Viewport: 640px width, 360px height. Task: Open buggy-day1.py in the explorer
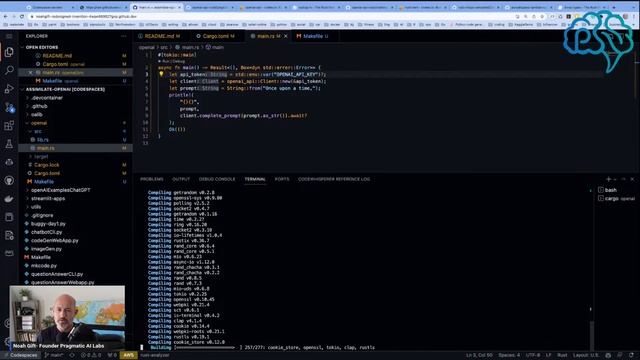point(48,224)
